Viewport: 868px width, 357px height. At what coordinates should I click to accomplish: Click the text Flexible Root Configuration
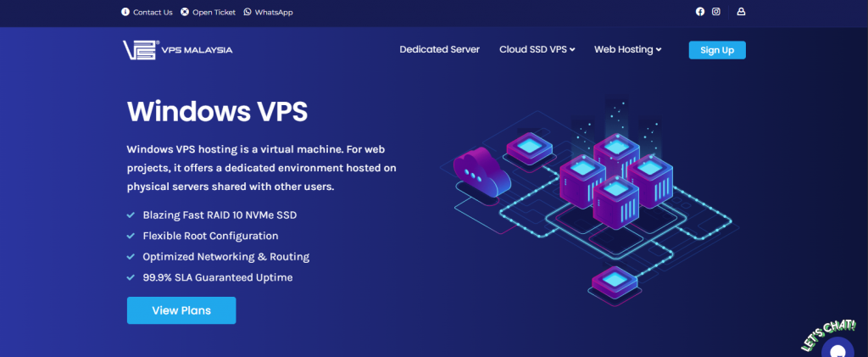click(210, 236)
